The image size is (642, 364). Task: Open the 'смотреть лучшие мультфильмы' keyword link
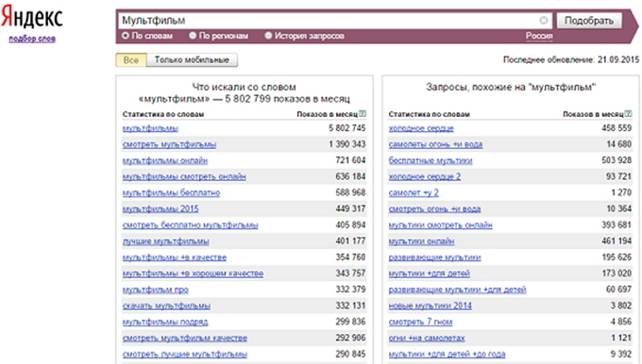[x=185, y=355]
